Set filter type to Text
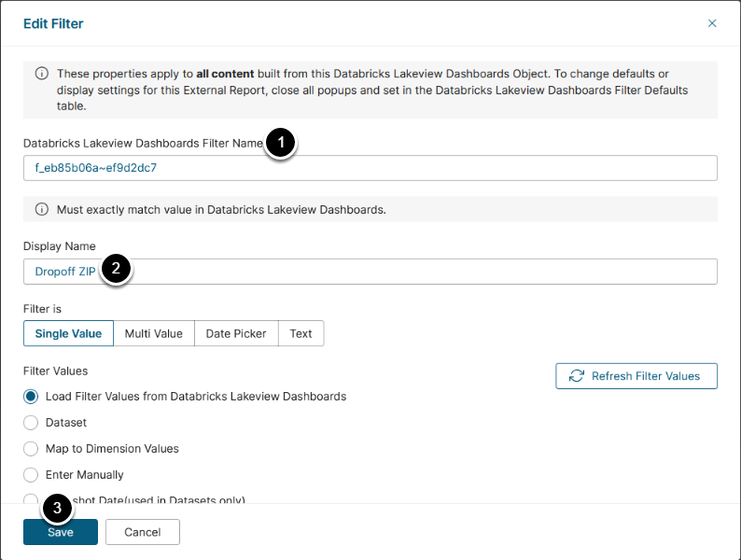This screenshot has width=741, height=560. 301,333
